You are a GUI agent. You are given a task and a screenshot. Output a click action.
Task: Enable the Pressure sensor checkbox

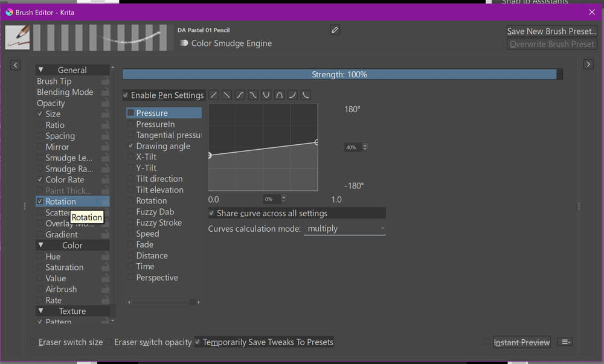pos(130,113)
